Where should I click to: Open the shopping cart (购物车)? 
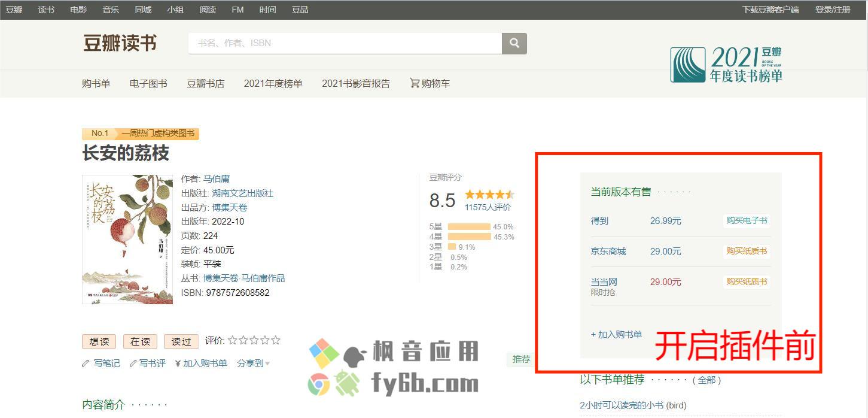pyautogui.click(x=430, y=84)
